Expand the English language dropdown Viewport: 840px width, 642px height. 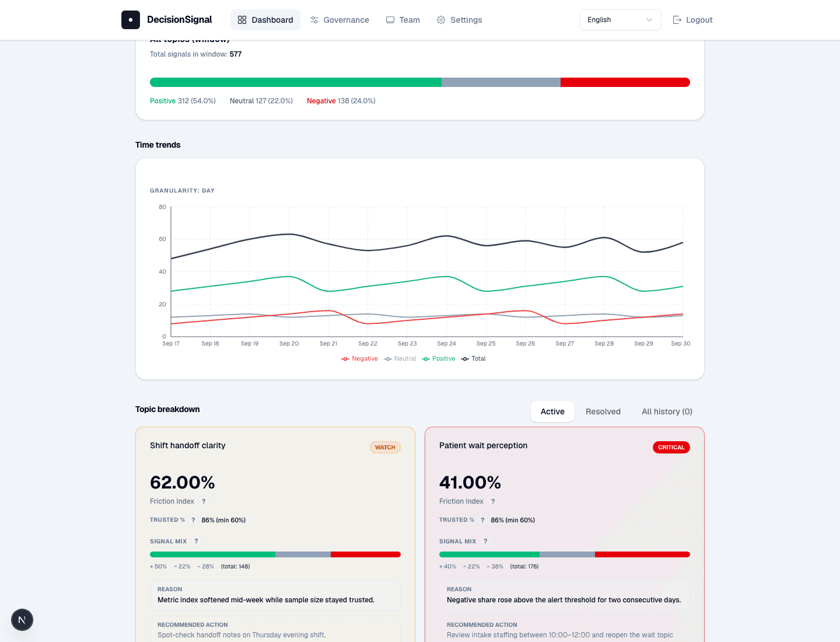pyautogui.click(x=620, y=20)
